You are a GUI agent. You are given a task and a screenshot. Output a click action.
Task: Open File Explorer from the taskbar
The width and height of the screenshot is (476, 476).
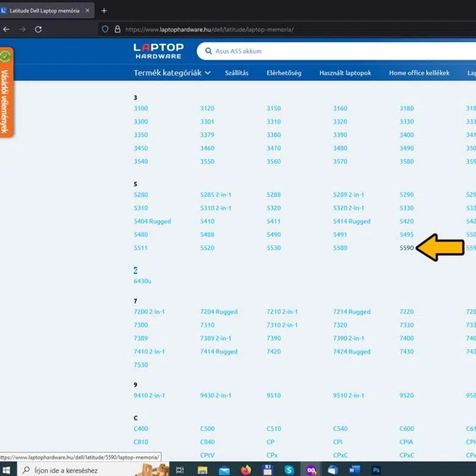[202, 471]
